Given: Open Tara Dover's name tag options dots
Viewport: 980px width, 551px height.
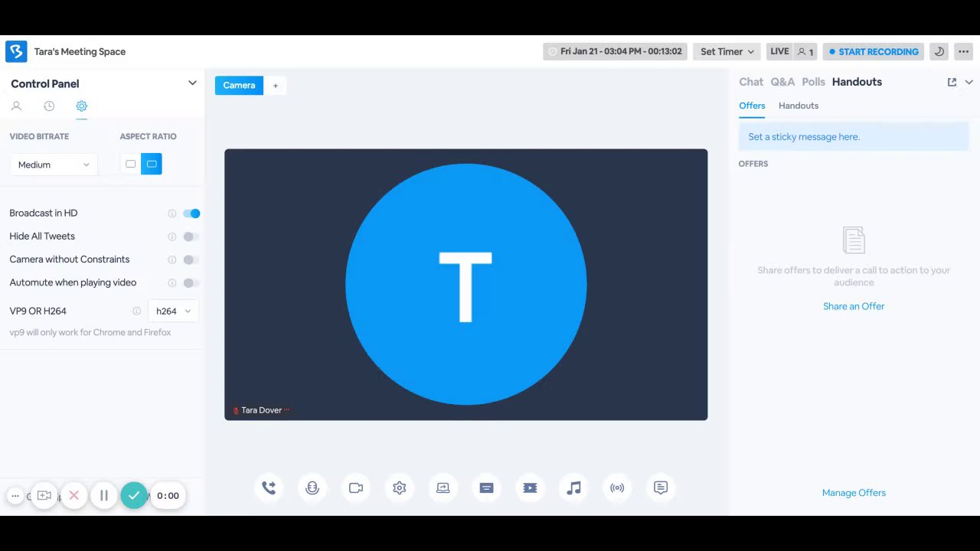Looking at the screenshot, I should pos(287,410).
